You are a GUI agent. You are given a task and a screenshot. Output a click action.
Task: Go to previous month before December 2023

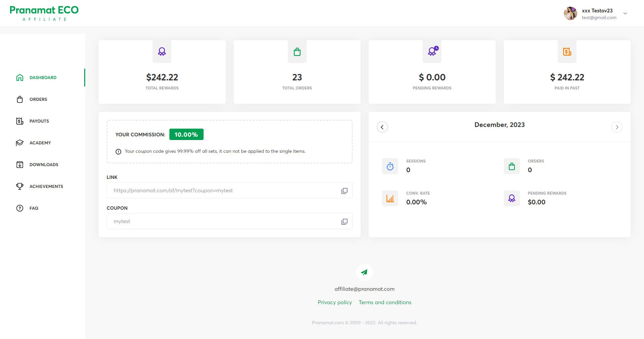[382, 127]
